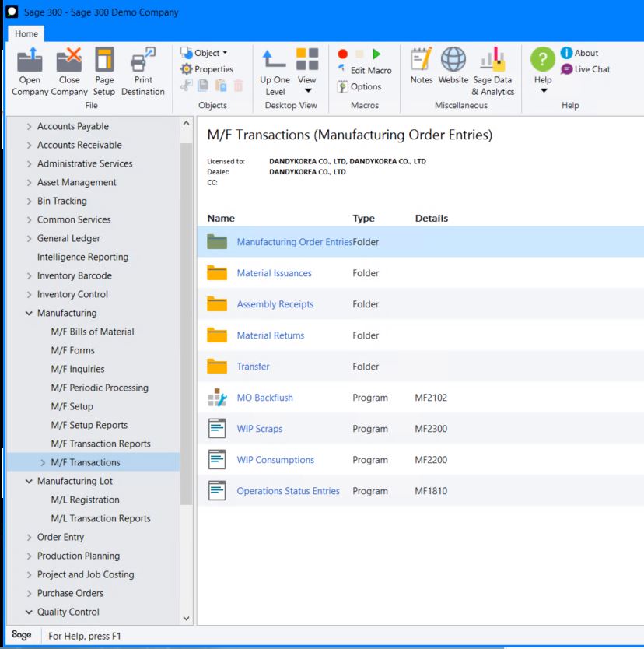Select M/F Setup Reports tree item
The width and height of the screenshot is (644, 649).
click(x=89, y=425)
